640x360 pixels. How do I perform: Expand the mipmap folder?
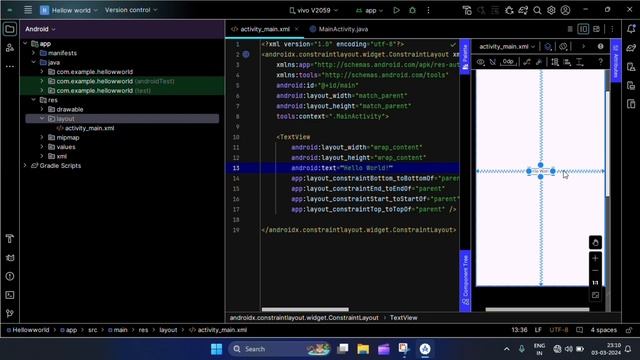point(42,138)
